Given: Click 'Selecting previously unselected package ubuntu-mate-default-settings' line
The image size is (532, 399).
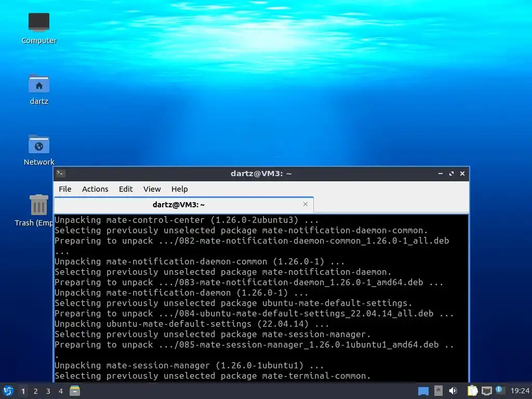Looking at the screenshot, I should click(233, 303).
